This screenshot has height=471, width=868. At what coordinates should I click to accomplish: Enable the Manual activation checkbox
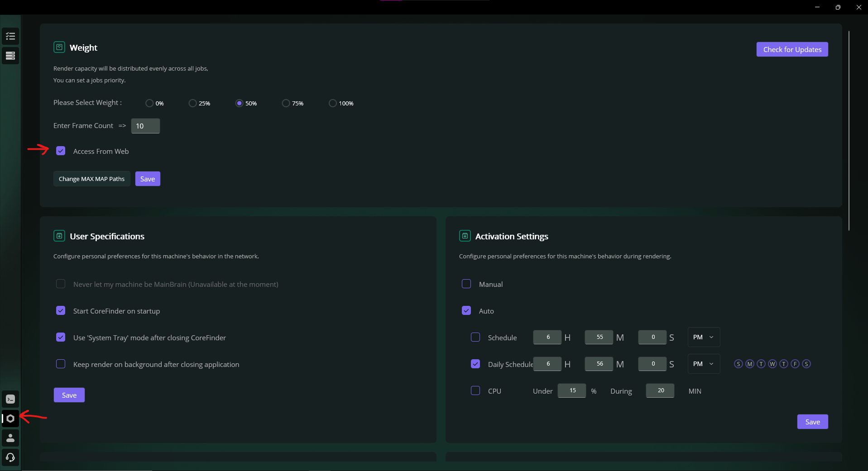[466, 284]
